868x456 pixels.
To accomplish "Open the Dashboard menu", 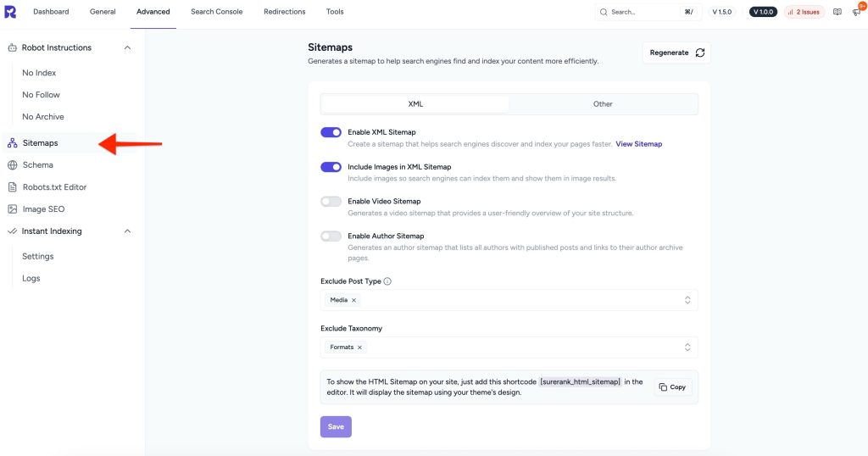I will 51,12.
